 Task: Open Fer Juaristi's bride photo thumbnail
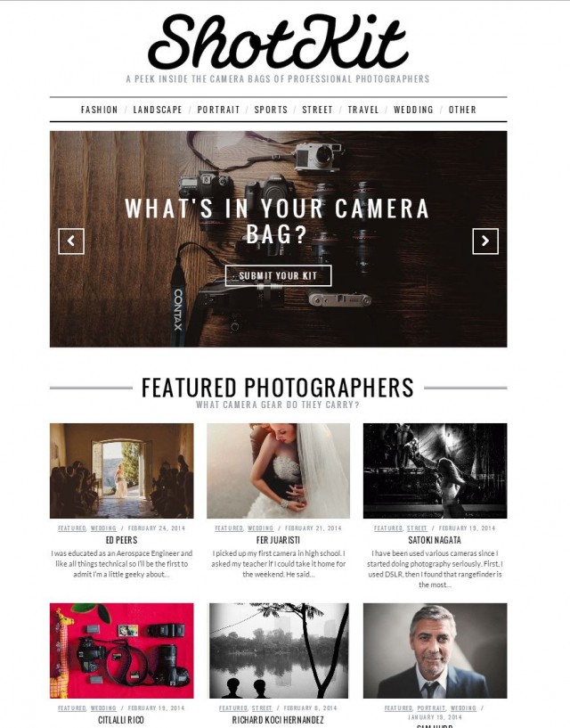[x=278, y=470]
